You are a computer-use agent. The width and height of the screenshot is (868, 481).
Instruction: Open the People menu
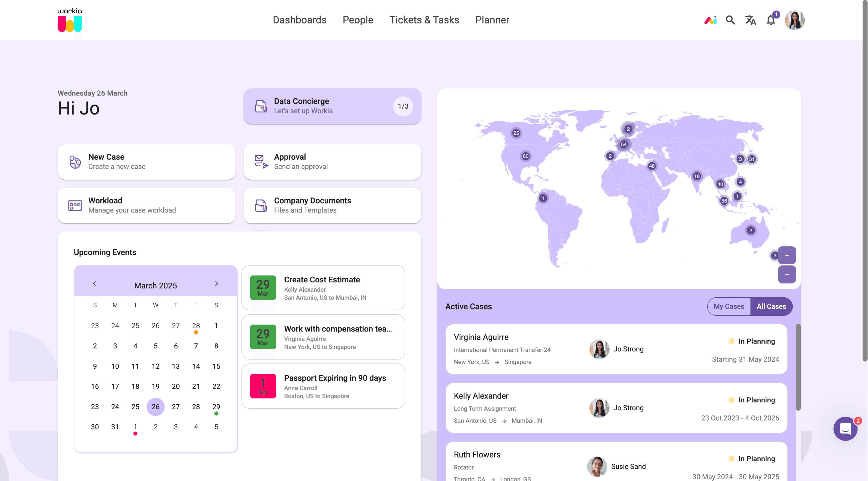point(358,20)
